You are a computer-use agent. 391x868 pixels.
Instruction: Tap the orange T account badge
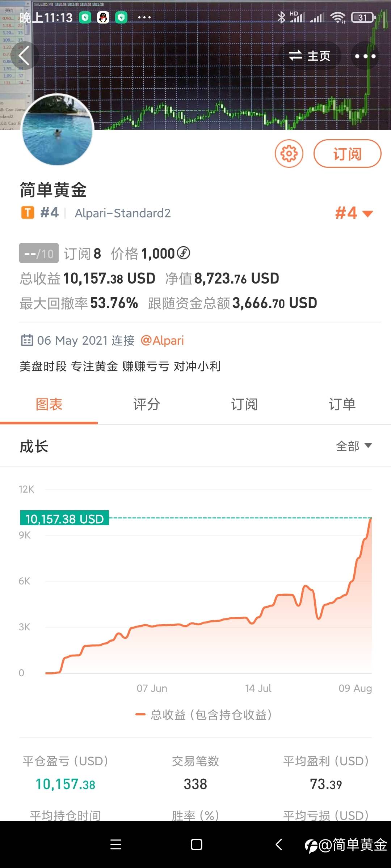(28, 213)
